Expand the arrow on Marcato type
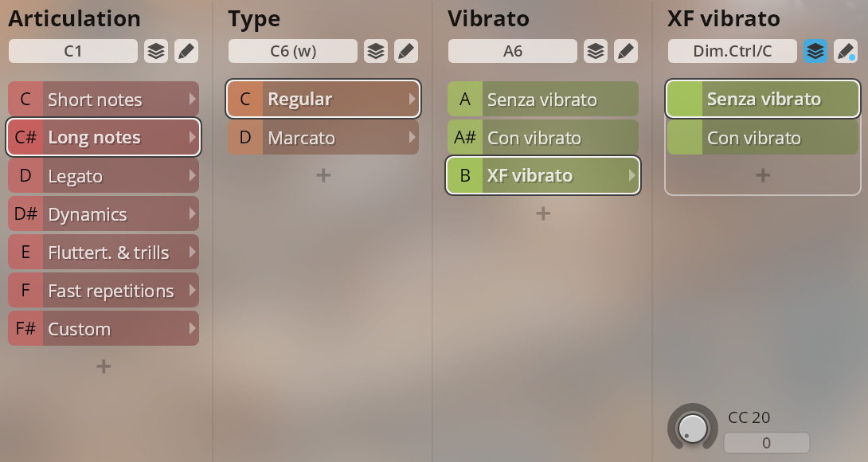The width and height of the screenshot is (868, 462). pyautogui.click(x=412, y=137)
